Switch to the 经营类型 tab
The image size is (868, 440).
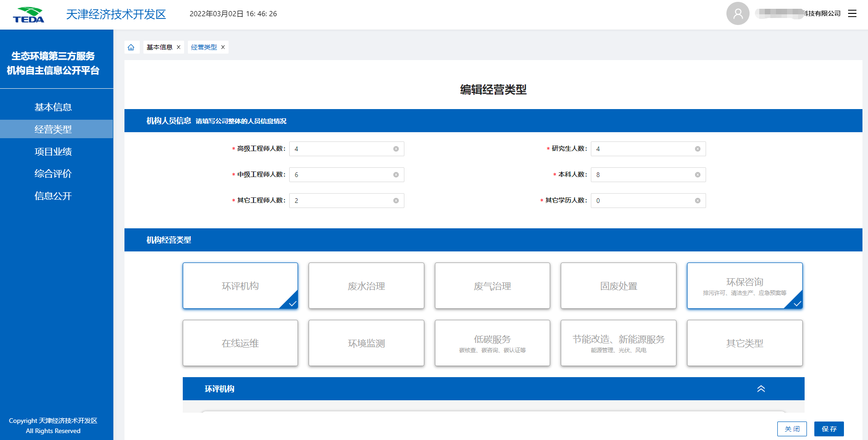point(204,47)
